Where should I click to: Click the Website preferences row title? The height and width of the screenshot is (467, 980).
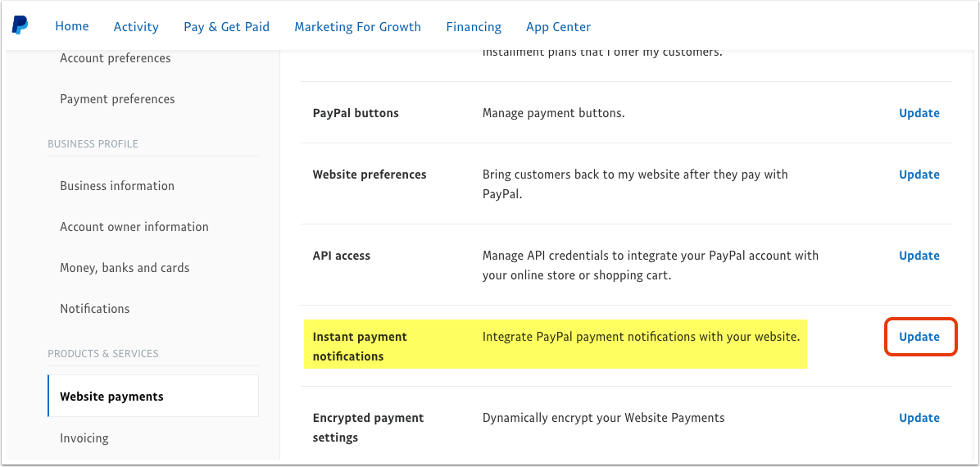coord(370,175)
